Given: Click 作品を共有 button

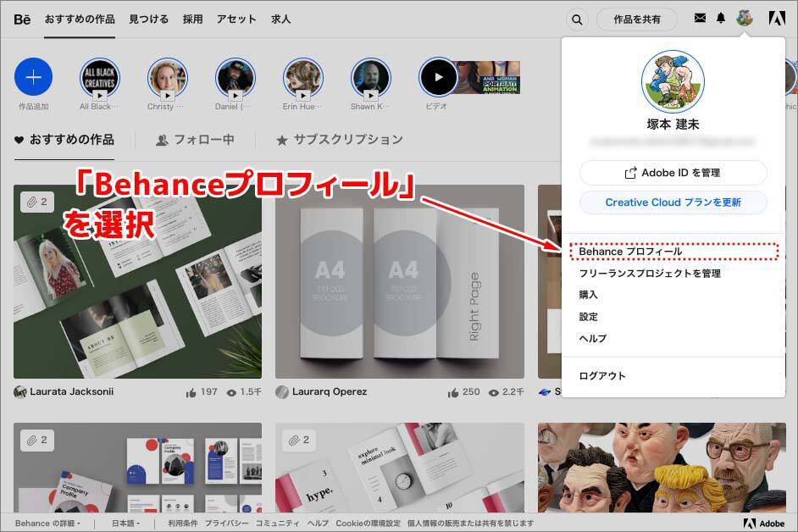Looking at the screenshot, I should pyautogui.click(x=637, y=19).
